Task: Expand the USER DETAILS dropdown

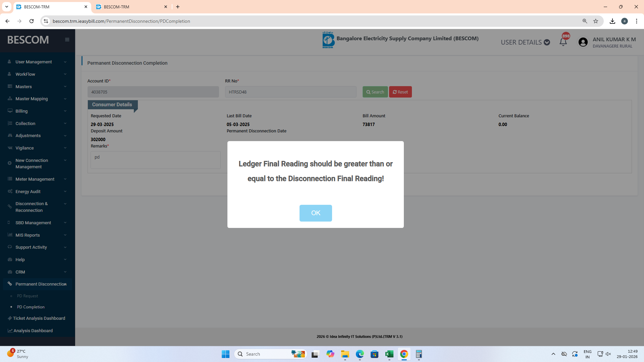Action: [525, 42]
